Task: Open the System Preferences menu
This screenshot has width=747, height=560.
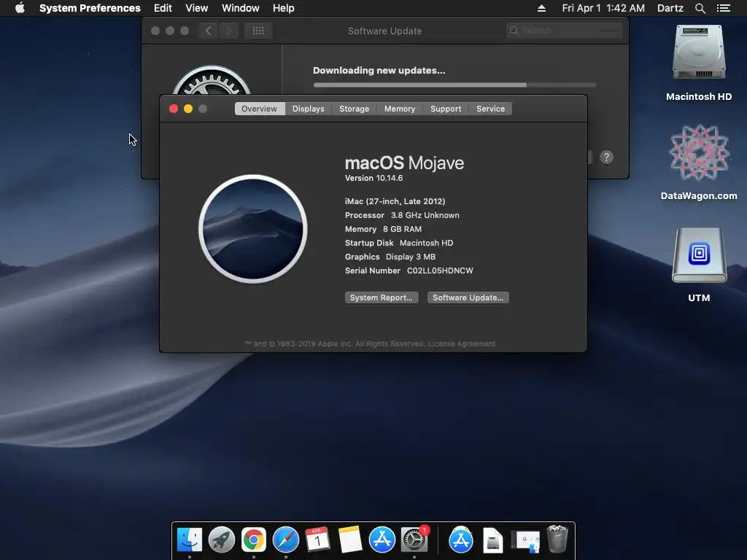Action: (x=90, y=8)
